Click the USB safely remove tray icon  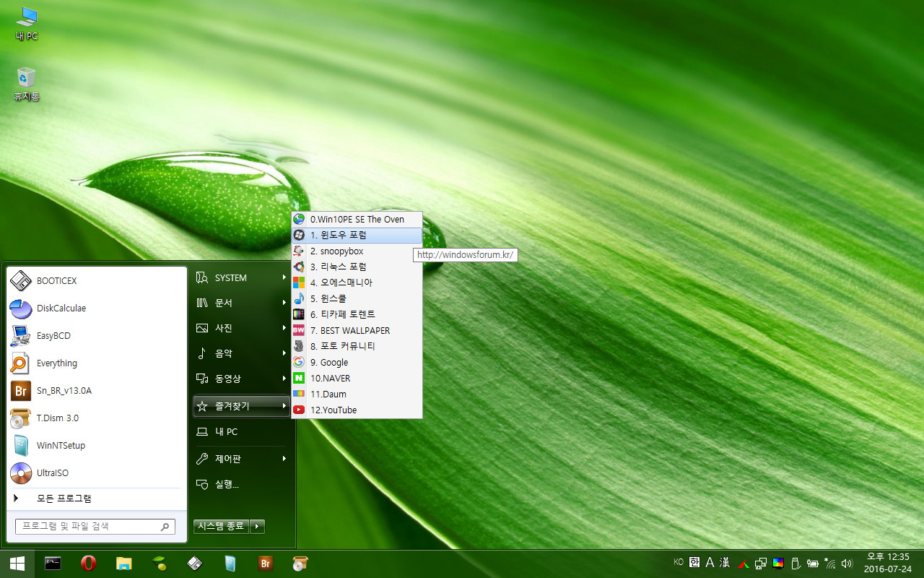(796, 564)
